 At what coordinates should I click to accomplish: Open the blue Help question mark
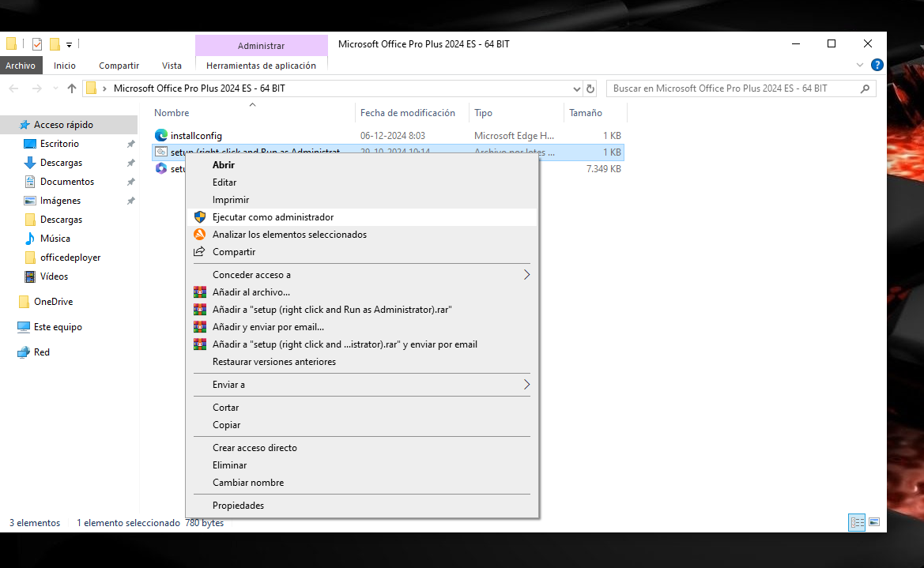point(877,65)
